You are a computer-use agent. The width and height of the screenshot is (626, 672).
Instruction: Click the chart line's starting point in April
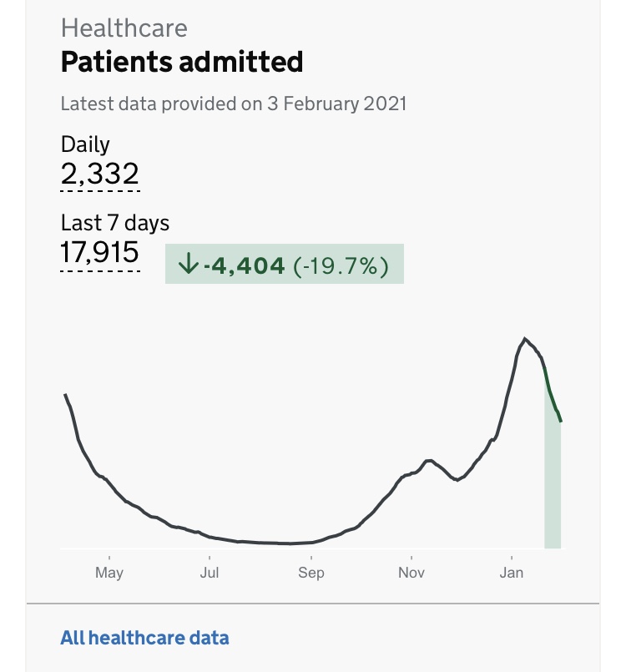(x=65, y=394)
